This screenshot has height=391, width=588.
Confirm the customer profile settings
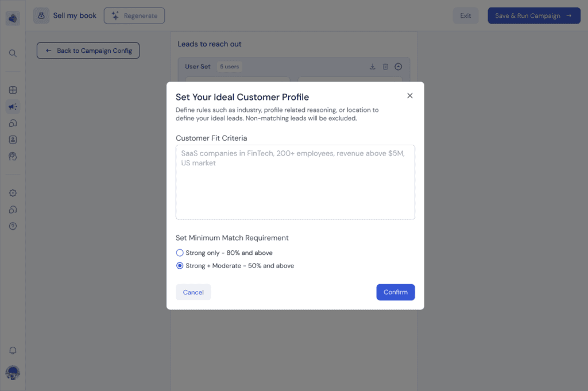tap(396, 292)
